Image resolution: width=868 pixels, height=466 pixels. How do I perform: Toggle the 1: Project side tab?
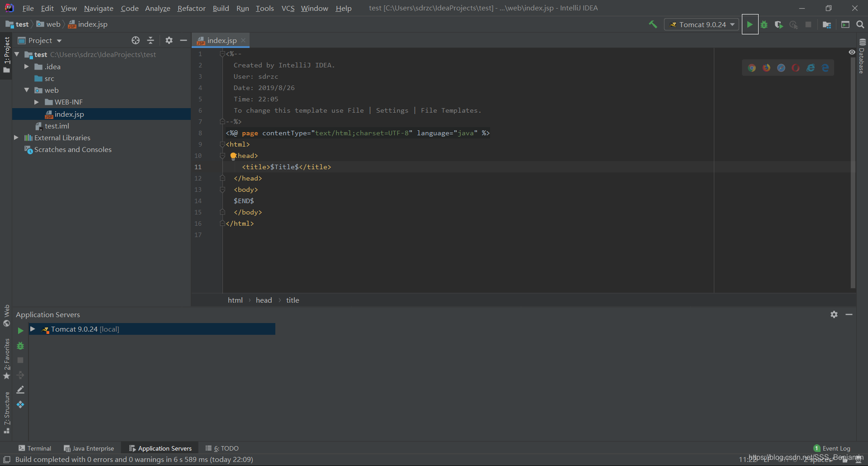(x=6, y=55)
